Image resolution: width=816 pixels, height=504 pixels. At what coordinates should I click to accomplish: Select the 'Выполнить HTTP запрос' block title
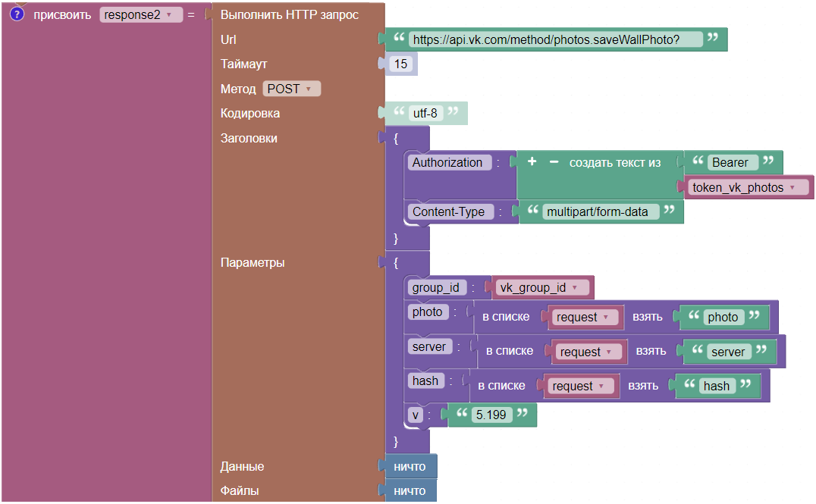point(290,14)
